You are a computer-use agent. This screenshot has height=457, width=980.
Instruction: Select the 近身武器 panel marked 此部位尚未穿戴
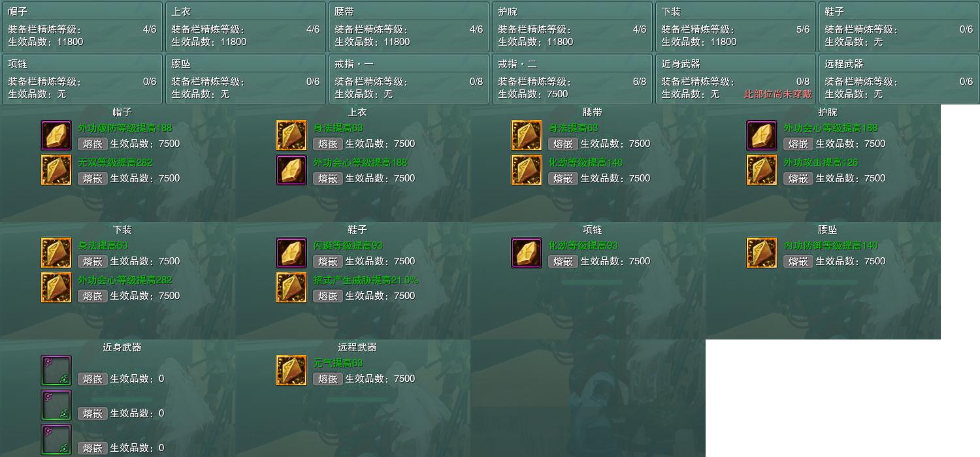[735, 79]
